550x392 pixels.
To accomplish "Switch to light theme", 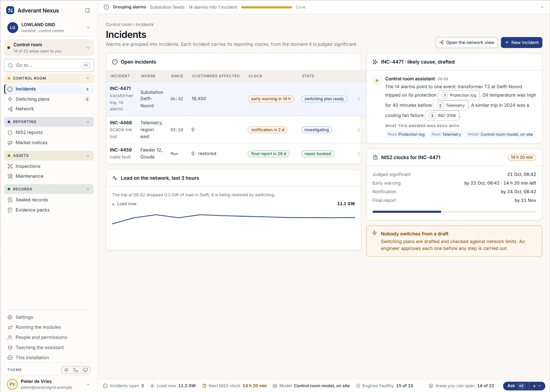I will click(67, 370).
